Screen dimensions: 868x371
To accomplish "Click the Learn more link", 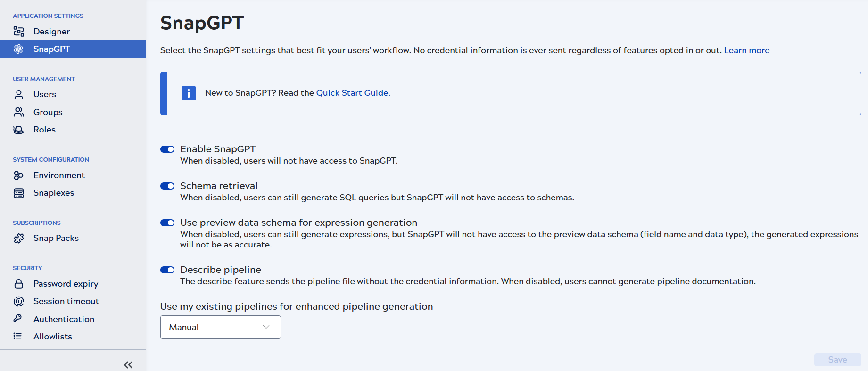I will click(747, 50).
